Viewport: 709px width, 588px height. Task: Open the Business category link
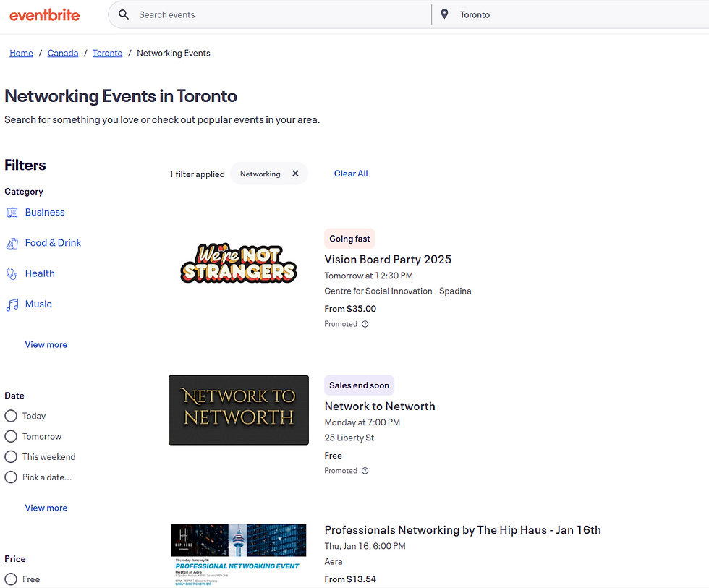45,212
